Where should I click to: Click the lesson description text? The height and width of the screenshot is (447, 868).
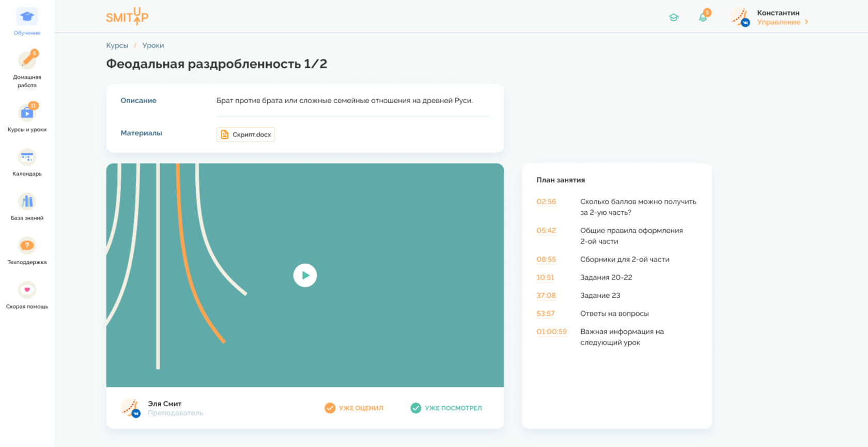click(x=345, y=101)
